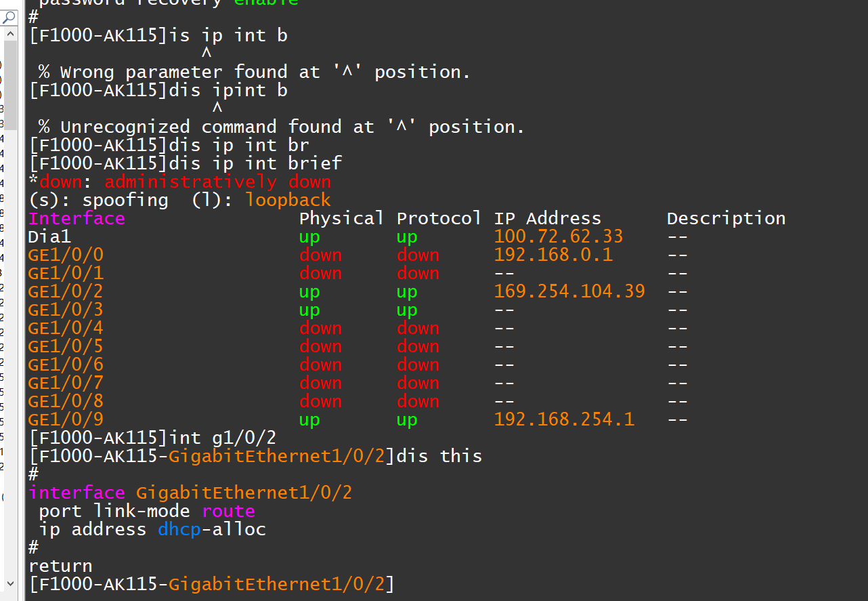Viewport: 868px width, 601px height.
Task: Click the IP Address column header
Action: 547,219
